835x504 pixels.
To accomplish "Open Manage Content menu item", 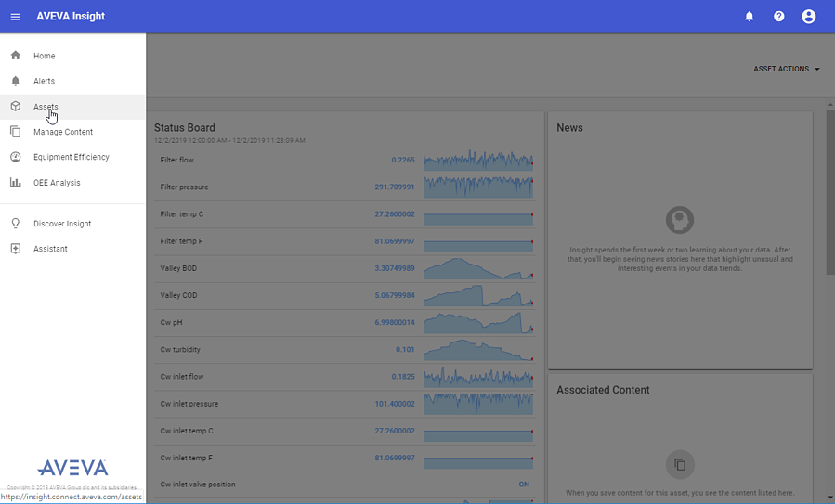I will 63,132.
